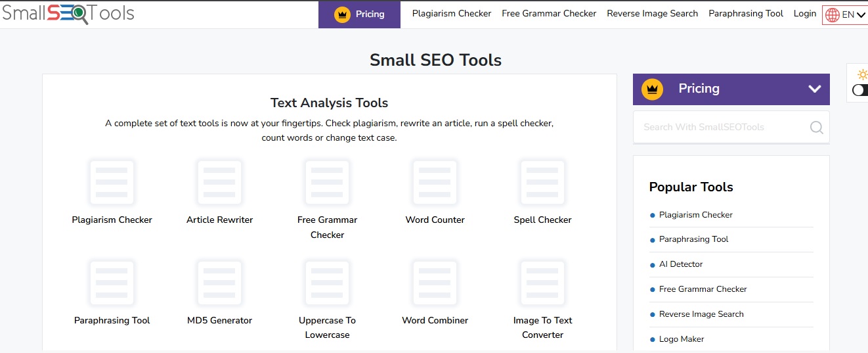
Task: Click the Free Grammar Checker label in grid
Action: [x=327, y=227]
